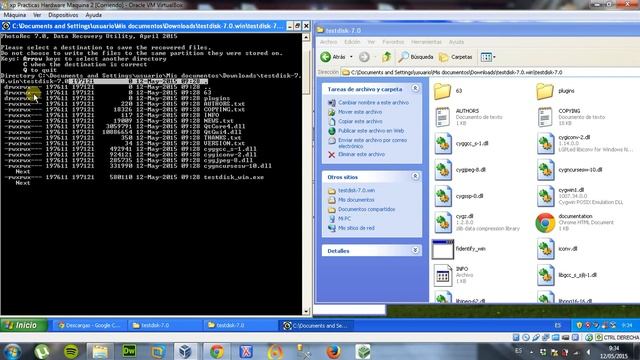Collapse the Otros sitios panel
Image resolution: width=640 pixels, height=360 pixels.
click(x=415, y=176)
